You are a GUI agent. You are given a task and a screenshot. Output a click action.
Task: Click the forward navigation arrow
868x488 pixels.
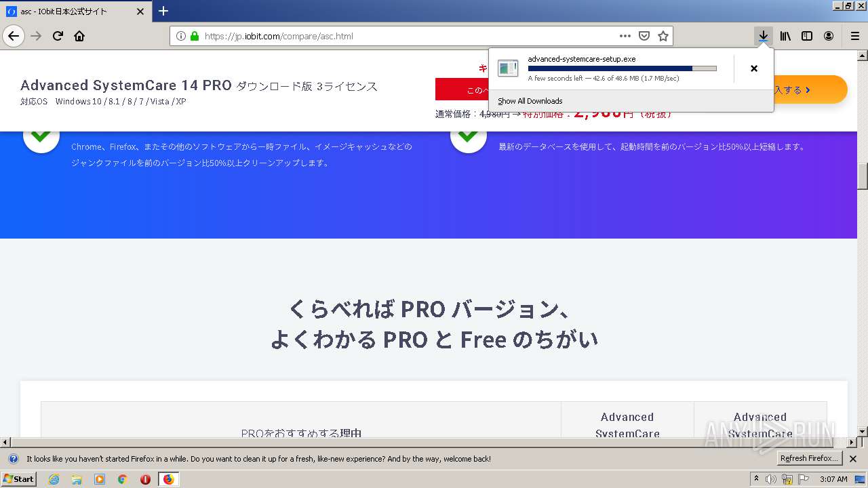36,36
